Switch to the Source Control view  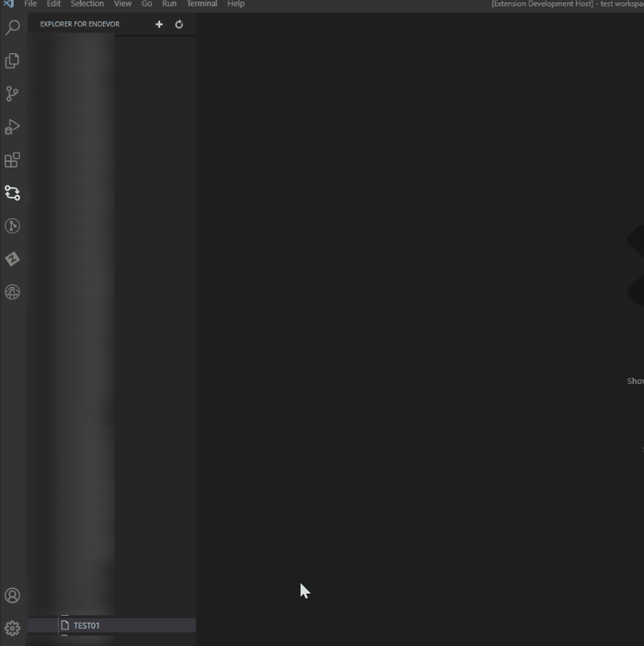[13, 94]
